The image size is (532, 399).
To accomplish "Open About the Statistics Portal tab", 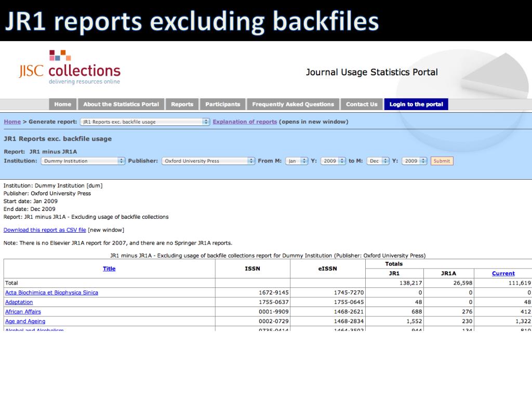I will [121, 104].
